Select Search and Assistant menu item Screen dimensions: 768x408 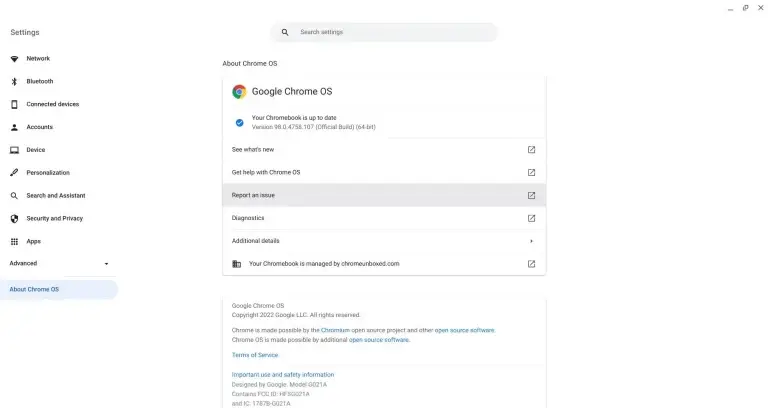(55, 196)
